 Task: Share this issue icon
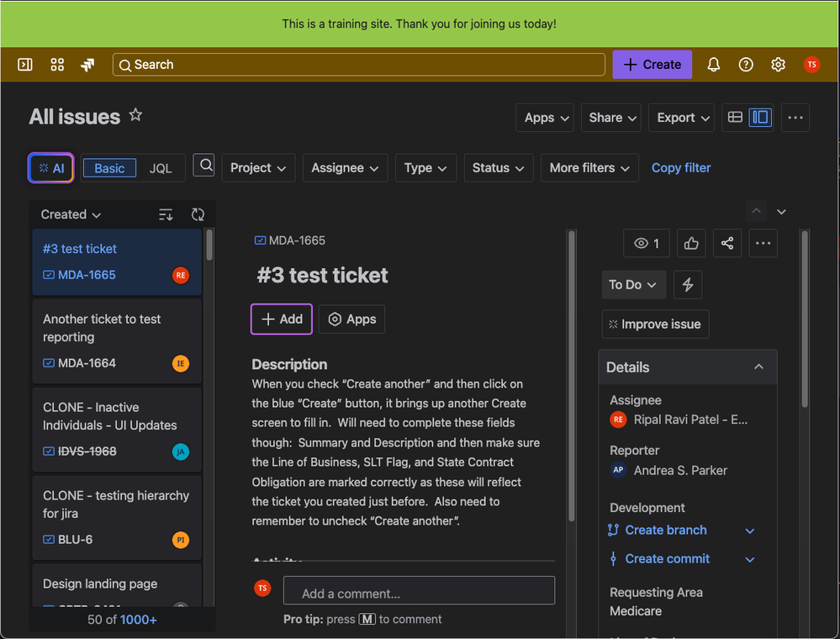pyautogui.click(x=727, y=244)
